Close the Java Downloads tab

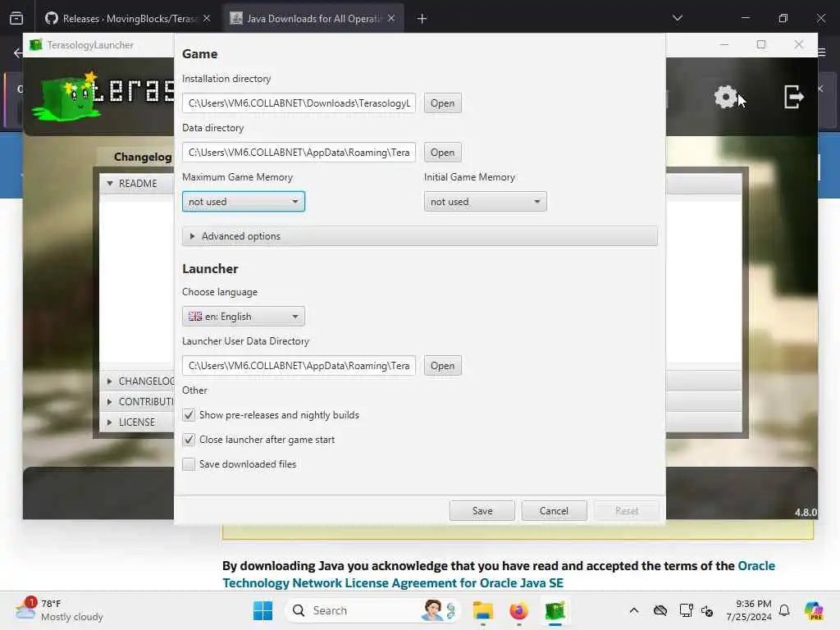pos(391,19)
